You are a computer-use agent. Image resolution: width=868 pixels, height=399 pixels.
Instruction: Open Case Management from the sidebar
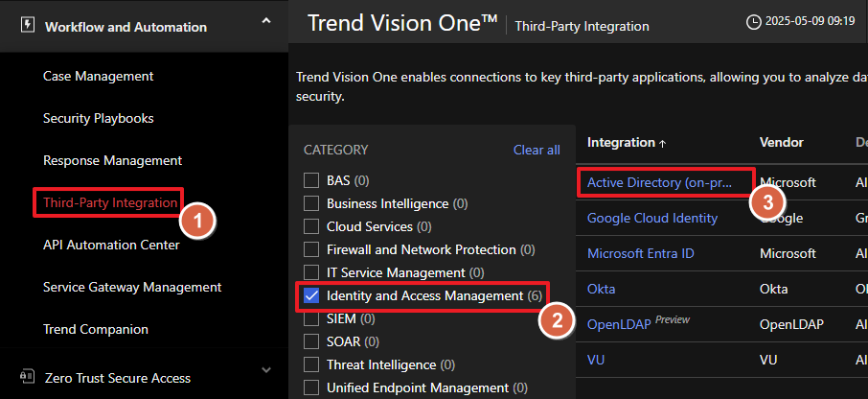pos(98,76)
